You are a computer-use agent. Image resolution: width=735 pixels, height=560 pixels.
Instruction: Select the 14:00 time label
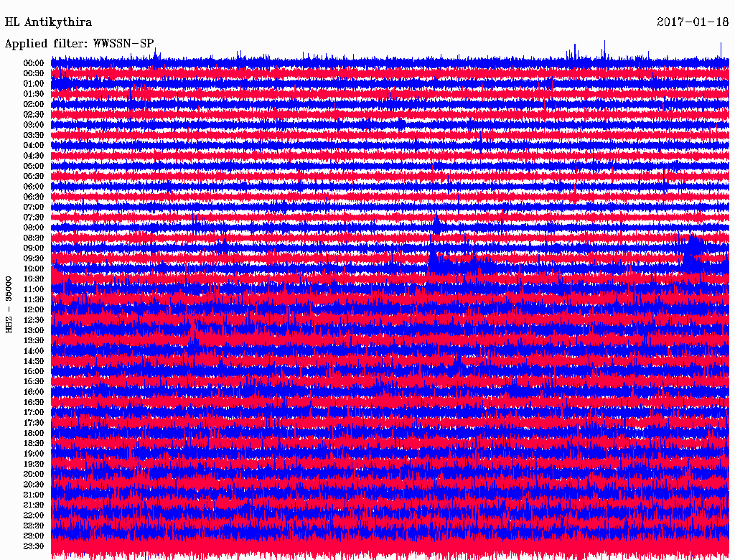pos(34,351)
